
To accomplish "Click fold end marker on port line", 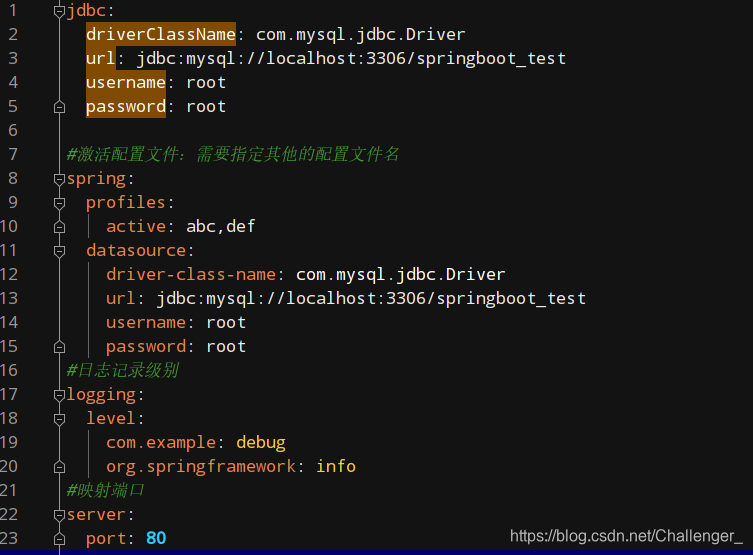I will [x=59, y=539].
